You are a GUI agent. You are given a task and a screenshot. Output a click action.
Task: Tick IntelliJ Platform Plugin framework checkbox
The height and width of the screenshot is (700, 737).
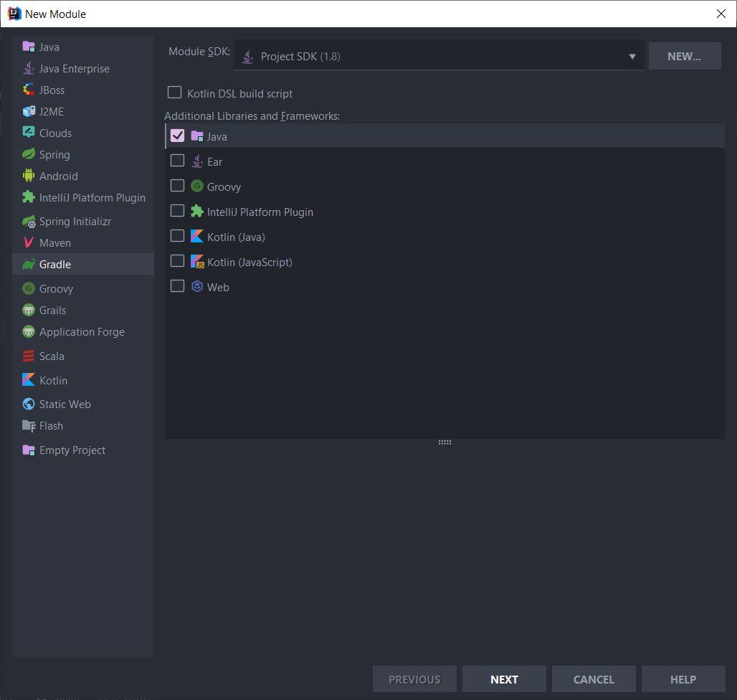point(177,211)
